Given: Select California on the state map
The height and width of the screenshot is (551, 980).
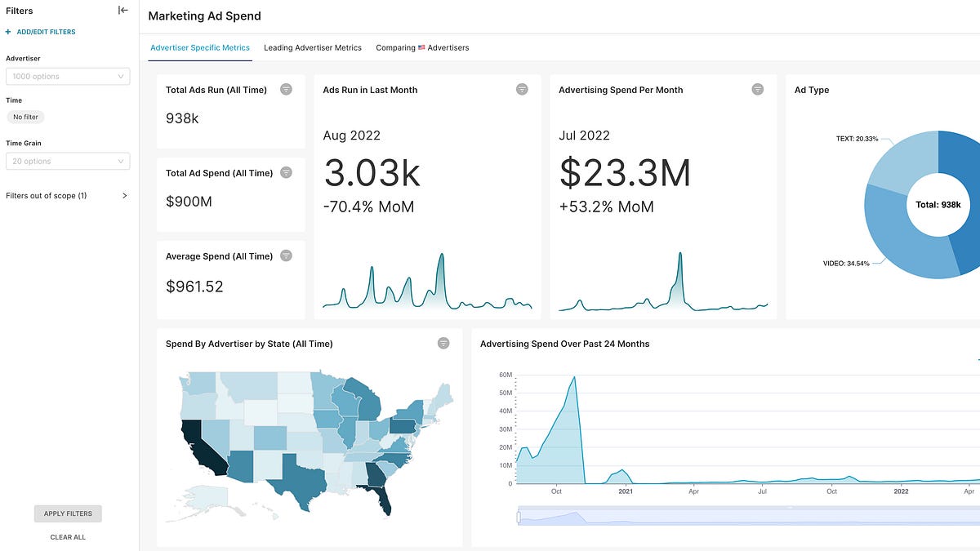Looking at the screenshot, I should [200, 447].
